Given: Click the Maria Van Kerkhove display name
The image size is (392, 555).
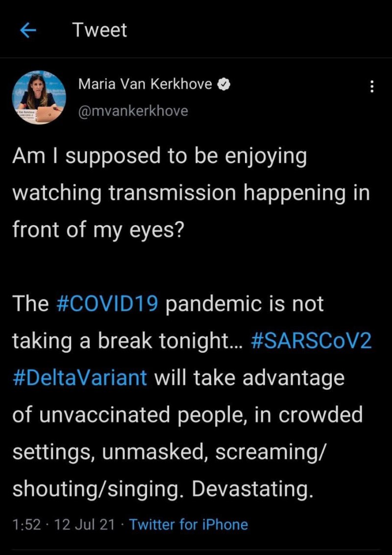Looking at the screenshot, I should (x=145, y=84).
